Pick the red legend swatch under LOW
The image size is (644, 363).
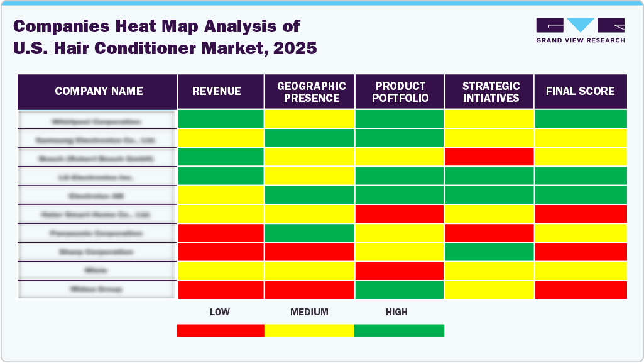click(221, 330)
